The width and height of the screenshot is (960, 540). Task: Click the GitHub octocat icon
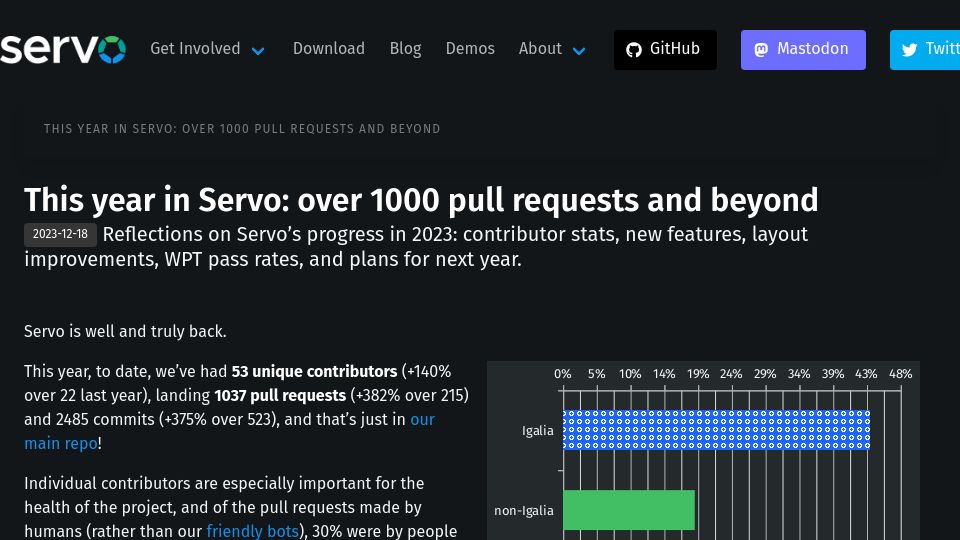point(634,50)
